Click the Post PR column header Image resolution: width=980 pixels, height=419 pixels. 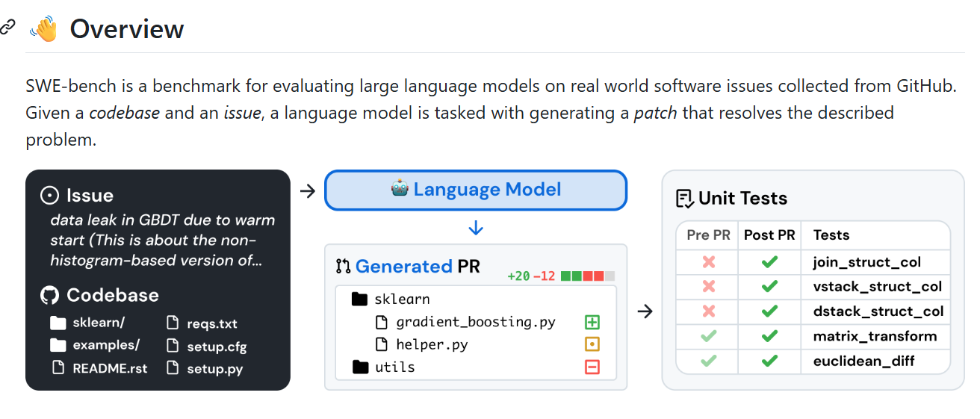point(769,235)
